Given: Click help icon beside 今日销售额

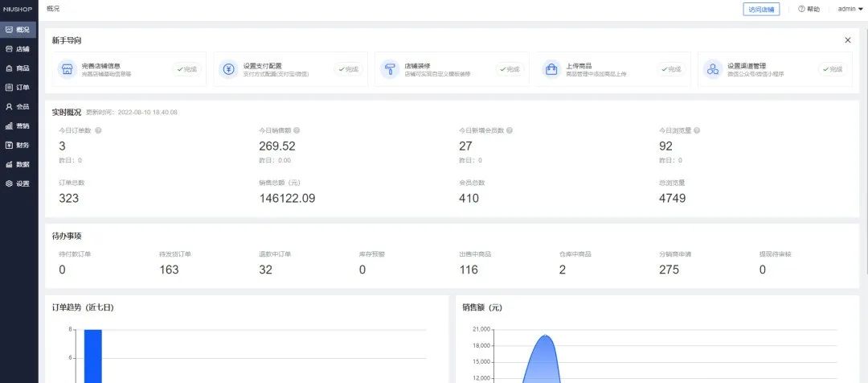Looking at the screenshot, I should click(x=297, y=131).
